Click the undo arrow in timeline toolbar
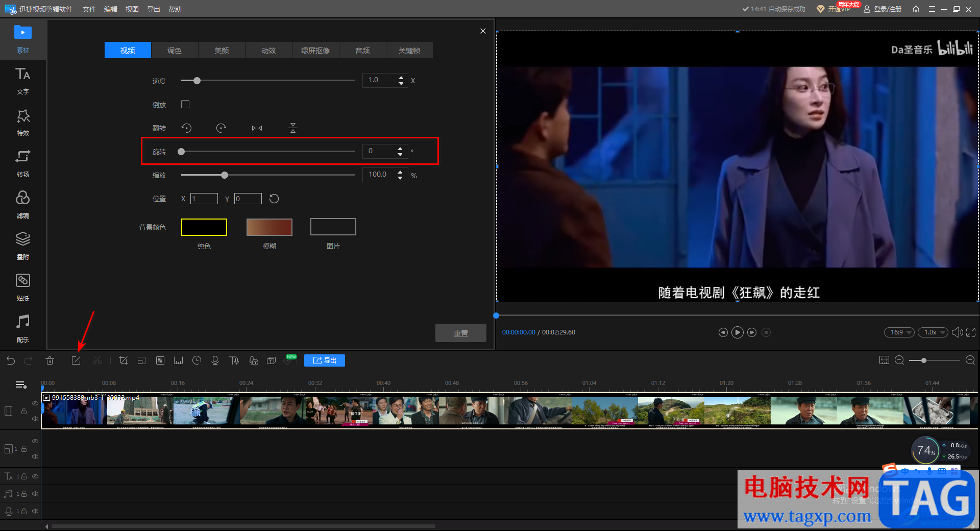The height and width of the screenshot is (531, 980). (x=11, y=360)
